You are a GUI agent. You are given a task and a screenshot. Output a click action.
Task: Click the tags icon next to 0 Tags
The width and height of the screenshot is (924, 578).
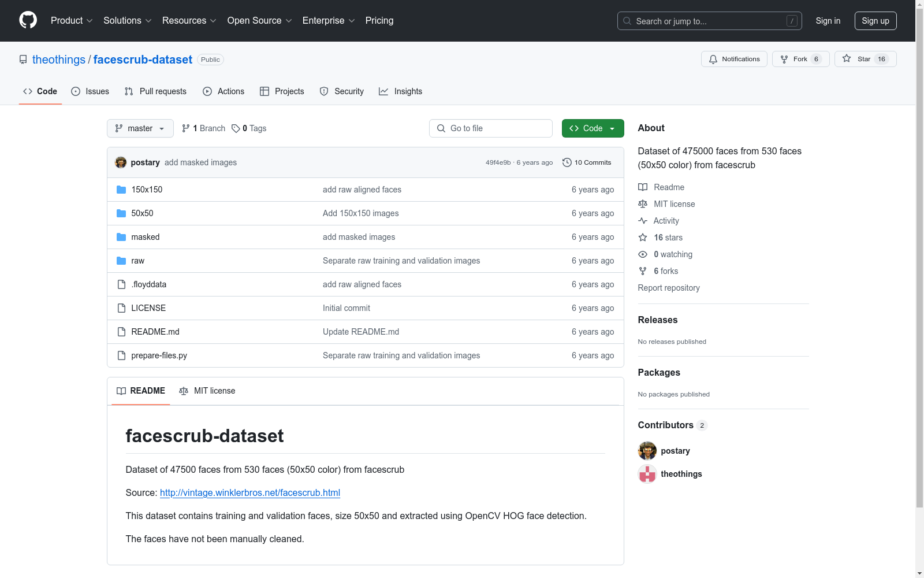[236, 128]
